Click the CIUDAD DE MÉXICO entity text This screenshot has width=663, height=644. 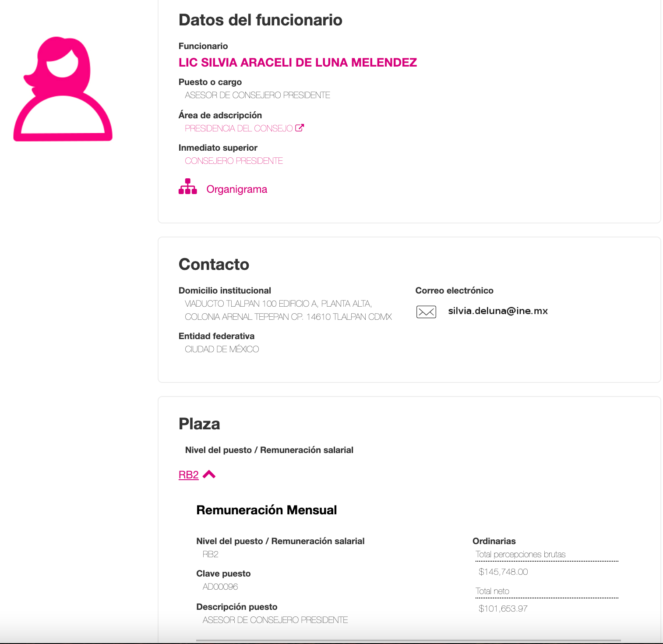click(222, 349)
